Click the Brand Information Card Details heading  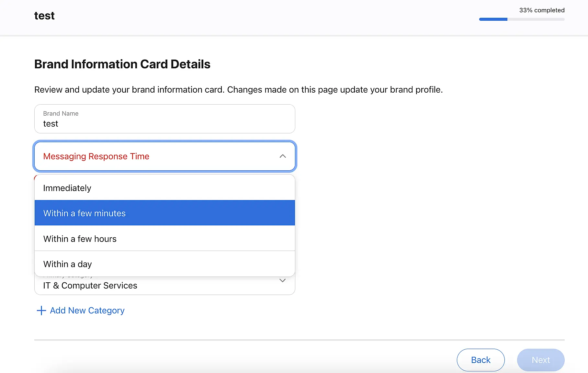click(122, 64)
